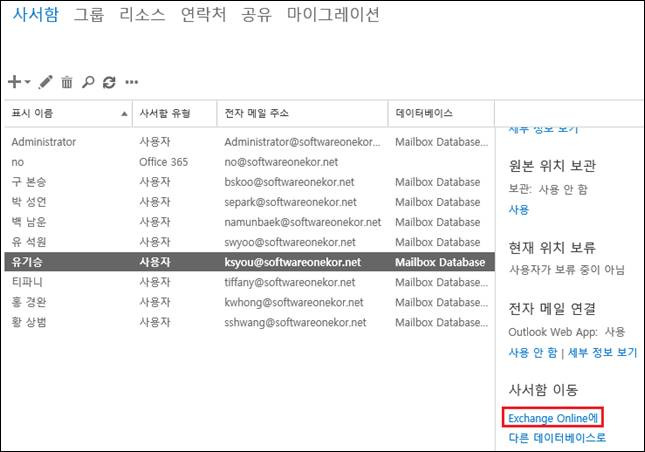This screenshot has width=645, height=452.
Task: Select the 티파니 mailbox row
Action: coord(249,282)
